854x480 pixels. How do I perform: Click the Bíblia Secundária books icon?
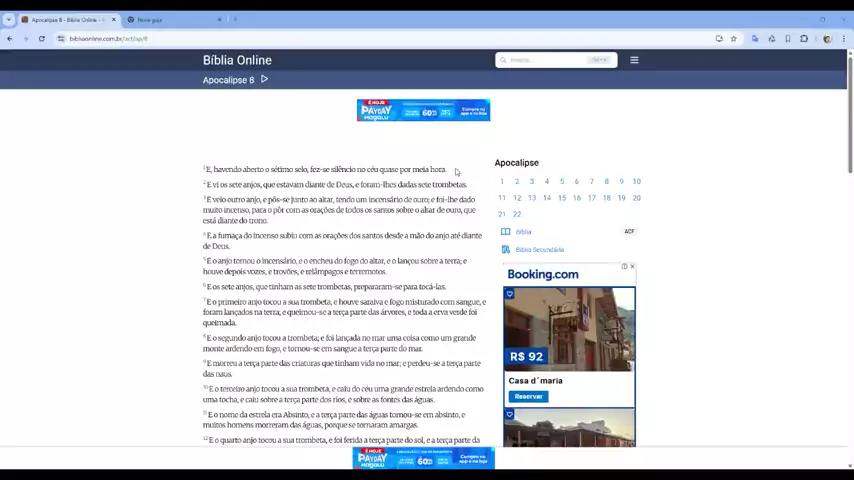point(505,249)
